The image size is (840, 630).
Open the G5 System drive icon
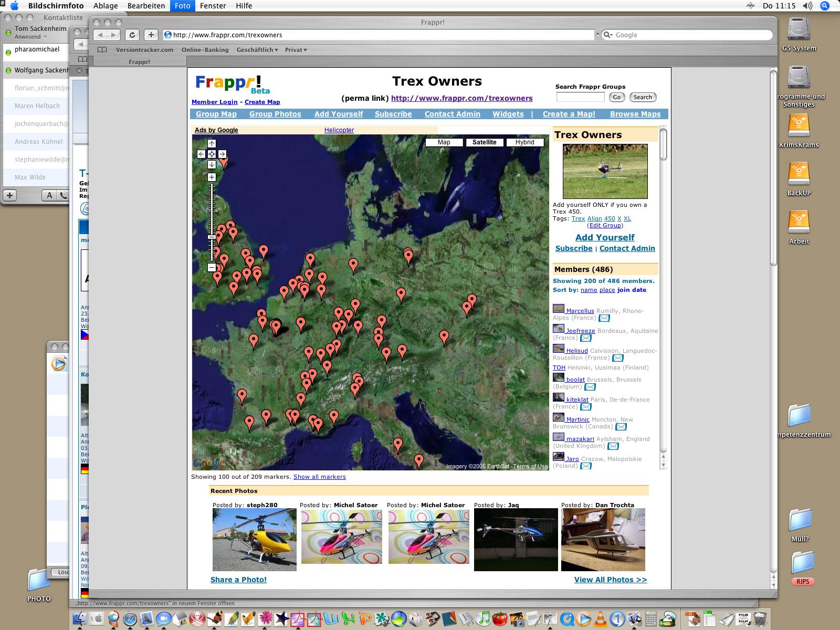click(799, 29)
